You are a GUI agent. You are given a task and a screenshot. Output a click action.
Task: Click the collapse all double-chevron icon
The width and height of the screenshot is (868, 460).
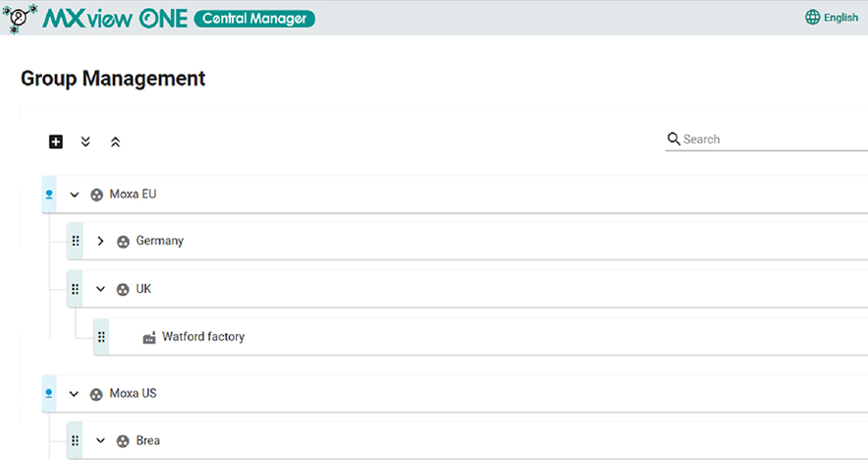[115, 142]
